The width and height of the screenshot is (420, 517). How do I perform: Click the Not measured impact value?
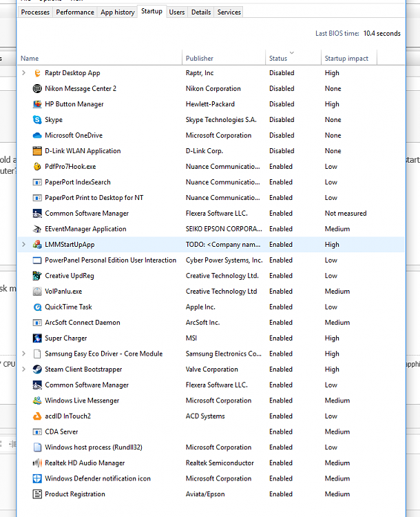346,213
